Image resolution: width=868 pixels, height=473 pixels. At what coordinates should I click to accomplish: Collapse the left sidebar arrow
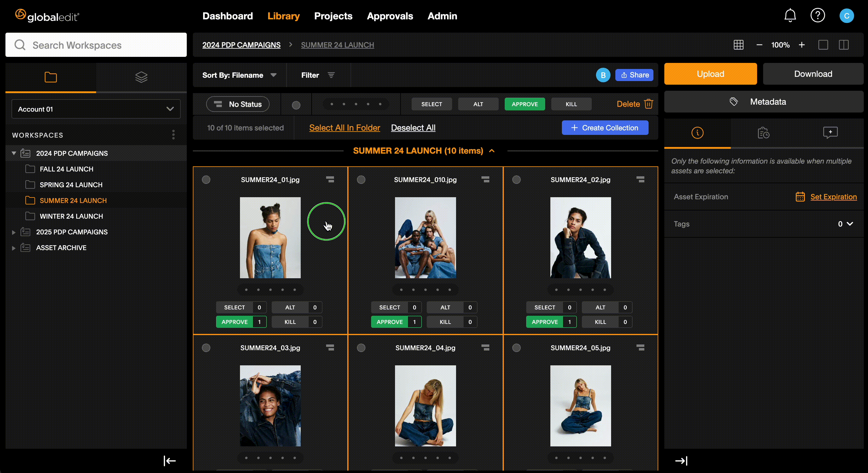(170, 461)
